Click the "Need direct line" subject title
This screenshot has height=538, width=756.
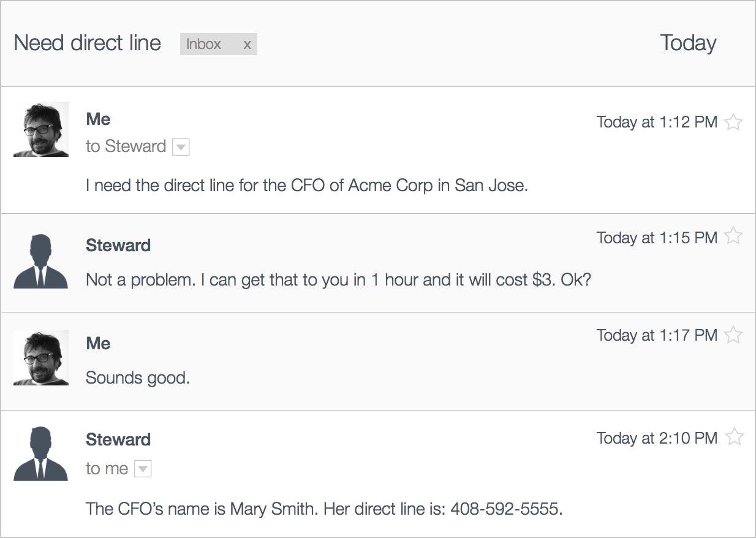pos(87,44)
